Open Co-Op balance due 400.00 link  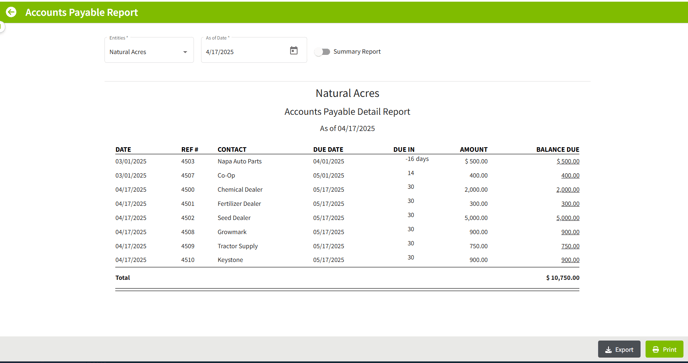570,176
